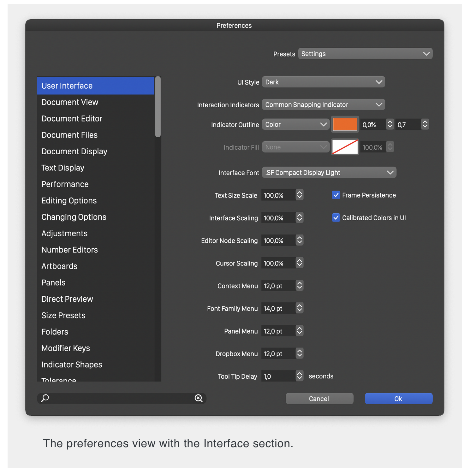Viewport: 476px width, 474px height.
Task: Open the Interaction Indicators dropdown
Action: click(323, 105)
